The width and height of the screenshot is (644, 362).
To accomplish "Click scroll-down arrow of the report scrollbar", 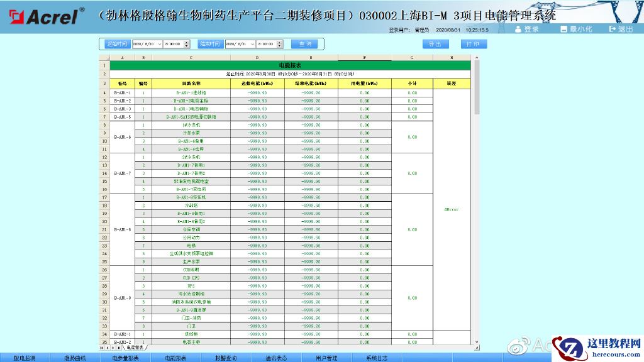I will (477, 342).
